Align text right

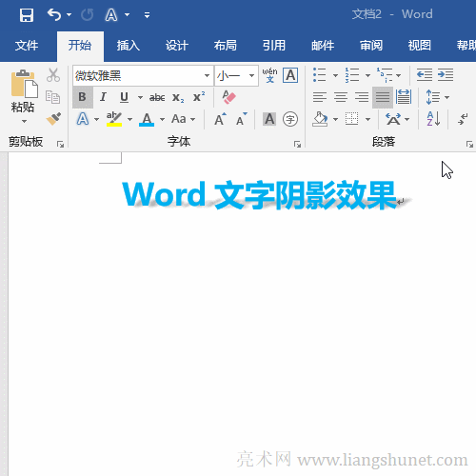[362, 97]
